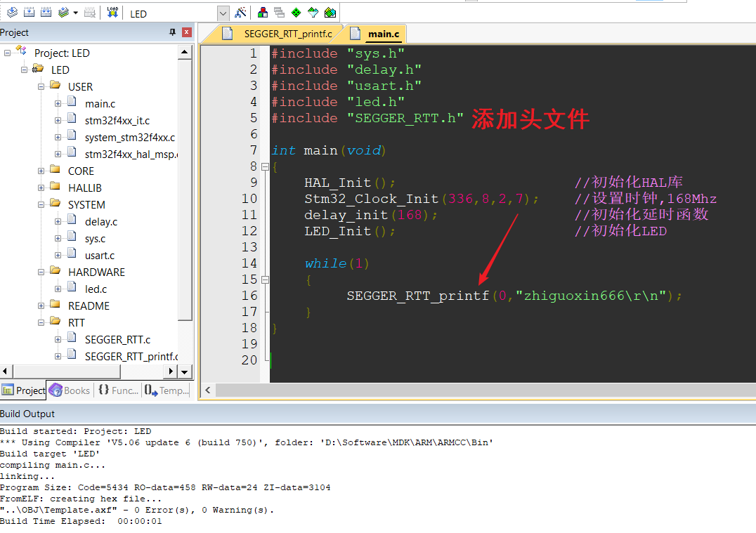
Task: Place cursor on SEGGER_RTT_printf call in code
Action: point(417,296)
